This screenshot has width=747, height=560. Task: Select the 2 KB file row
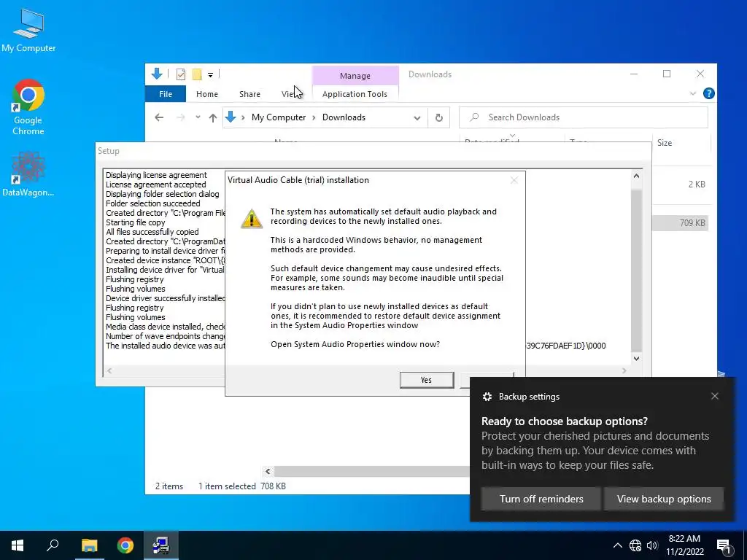tap(680, 184)
